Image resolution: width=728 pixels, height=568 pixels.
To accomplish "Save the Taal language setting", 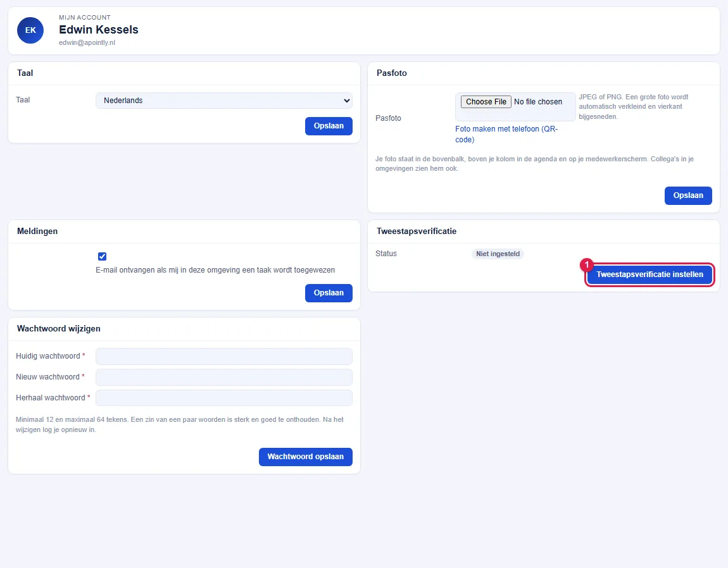I will [x=329, y=126].
